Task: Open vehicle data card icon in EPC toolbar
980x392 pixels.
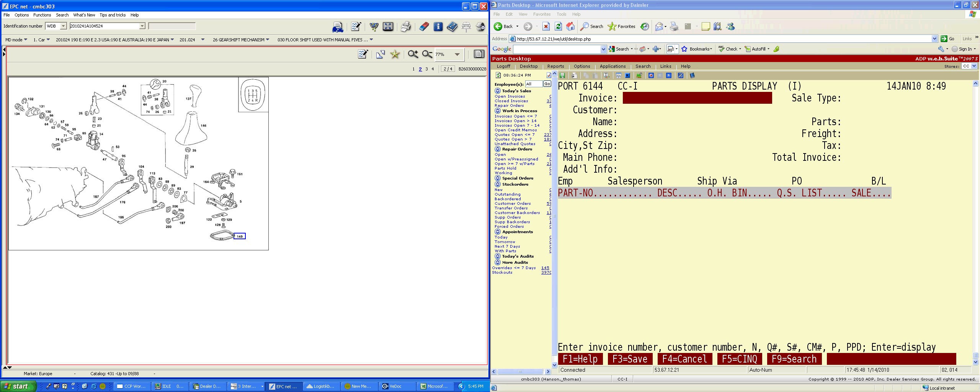Action: click(338, 27)
